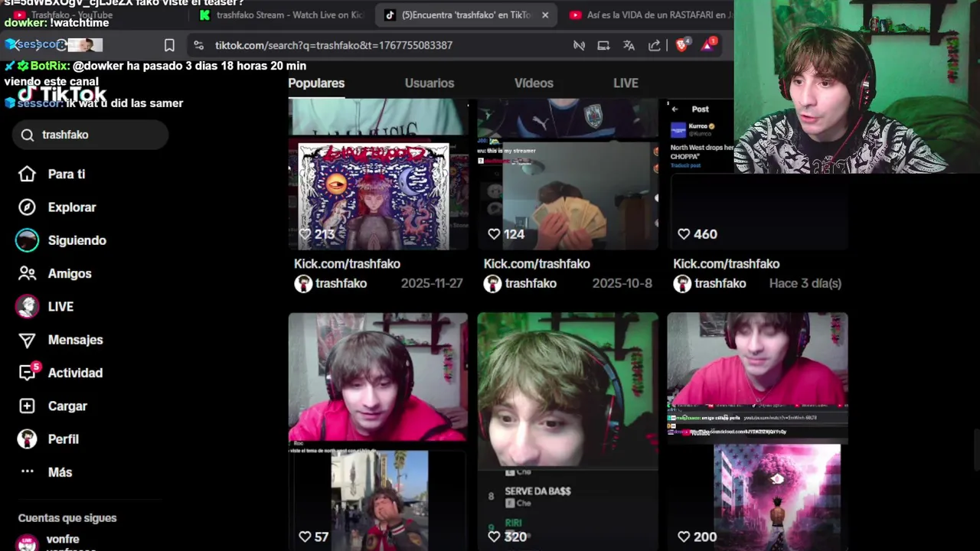980x551 pixels.
Task: Click the heart icon showing 57
Action: [305, 536]
